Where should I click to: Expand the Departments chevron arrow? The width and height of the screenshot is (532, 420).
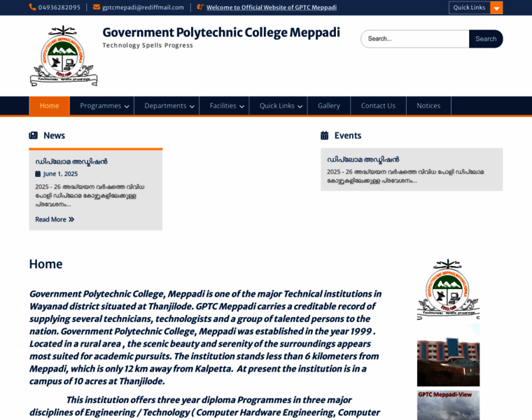point(192,106)
